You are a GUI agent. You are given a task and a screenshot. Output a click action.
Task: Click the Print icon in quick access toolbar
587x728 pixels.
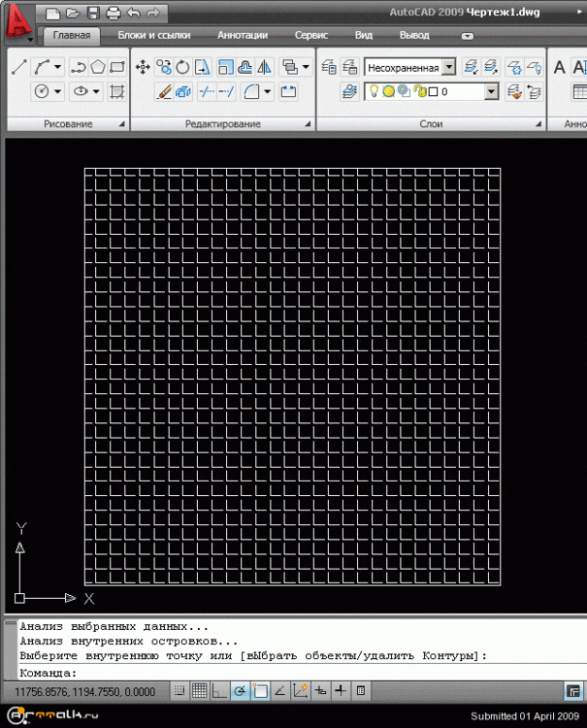click(x=114, y=13)
